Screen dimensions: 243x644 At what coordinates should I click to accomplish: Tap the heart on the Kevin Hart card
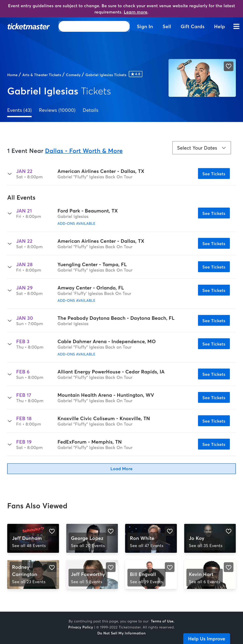[x=228, y=567]
